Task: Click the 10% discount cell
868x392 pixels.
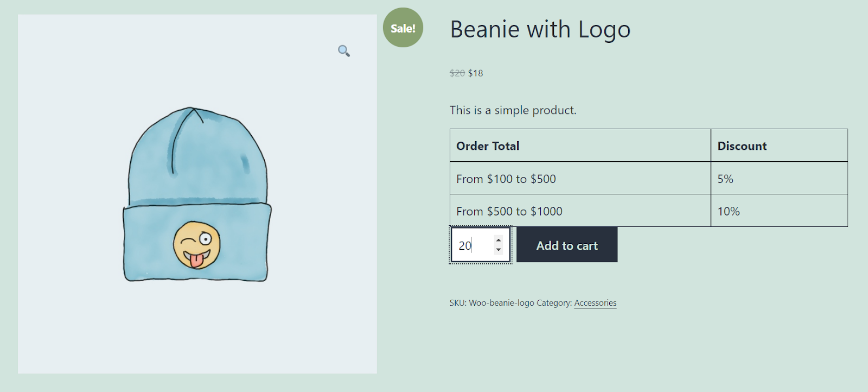Action: (728, 212)
